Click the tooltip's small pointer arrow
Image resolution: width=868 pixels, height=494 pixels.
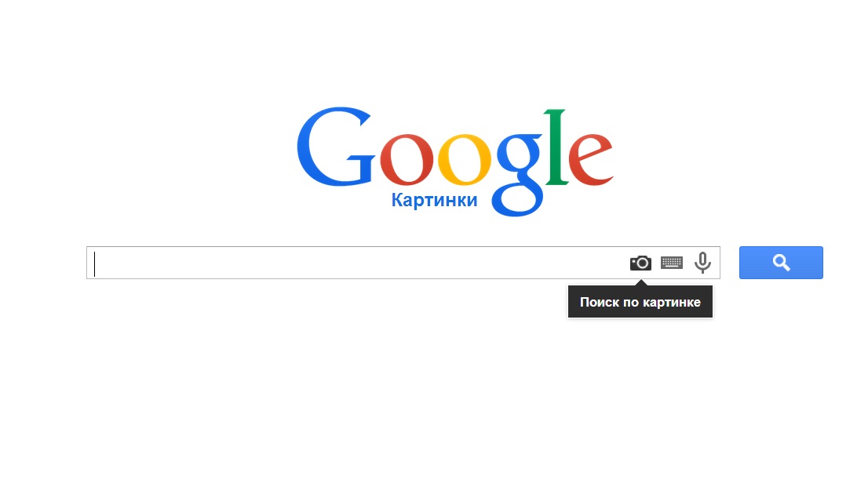[x=641, y=283]
